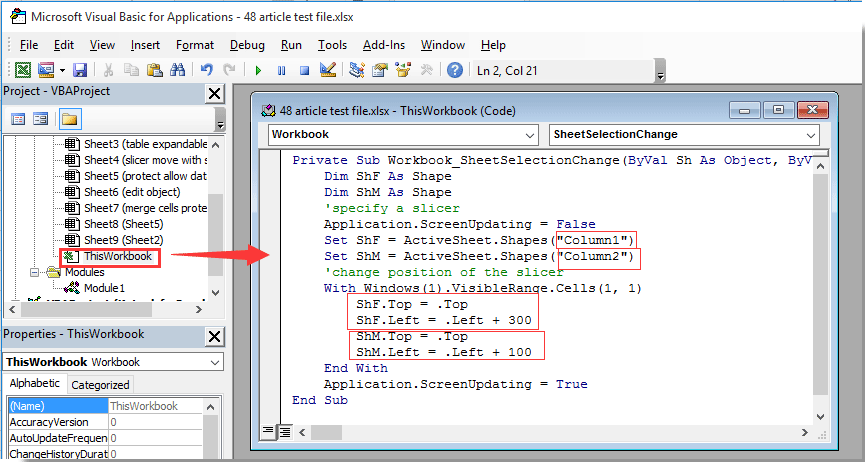This screenshot has width=865, height=462.
Task: Stop execution with the Reset square icon
Action: tap(302, 70)
